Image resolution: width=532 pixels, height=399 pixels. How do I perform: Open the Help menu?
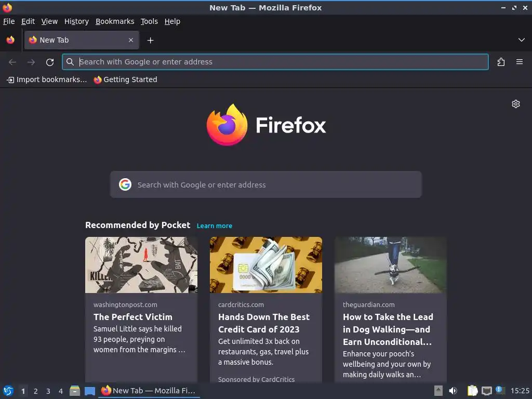(172, 21)
